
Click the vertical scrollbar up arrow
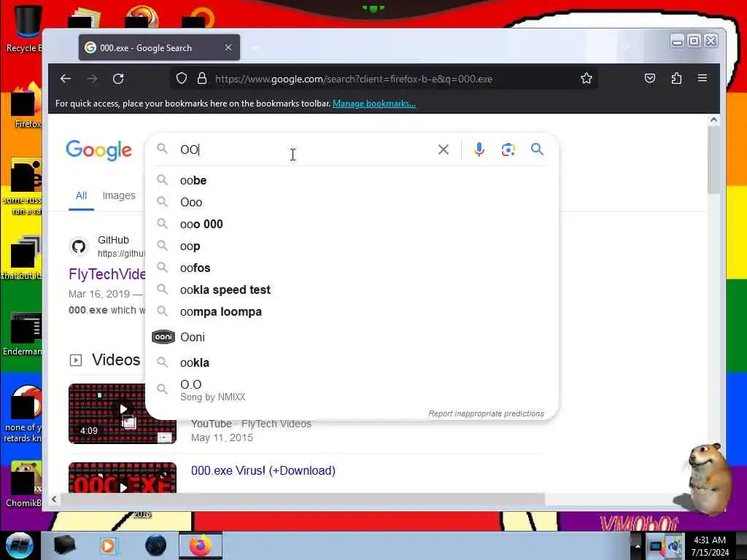tap(713, 120)
